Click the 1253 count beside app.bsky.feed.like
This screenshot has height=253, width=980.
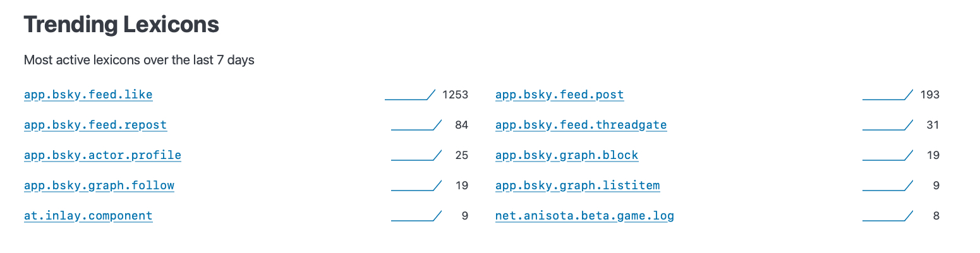point(455,95)
